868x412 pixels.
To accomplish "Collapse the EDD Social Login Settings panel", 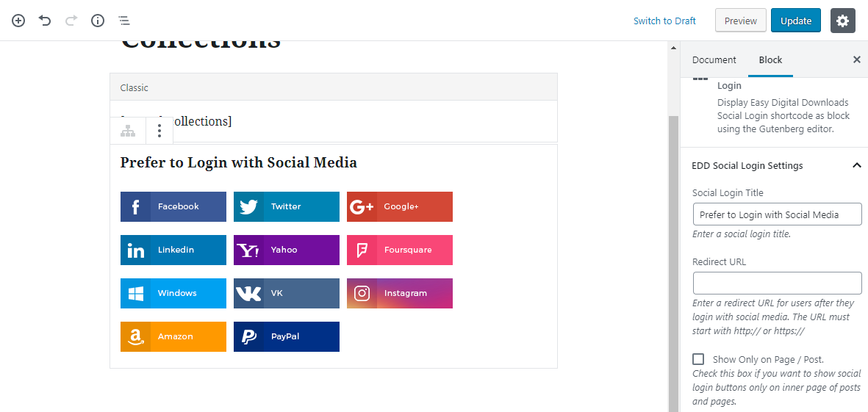I will point(856,166).
